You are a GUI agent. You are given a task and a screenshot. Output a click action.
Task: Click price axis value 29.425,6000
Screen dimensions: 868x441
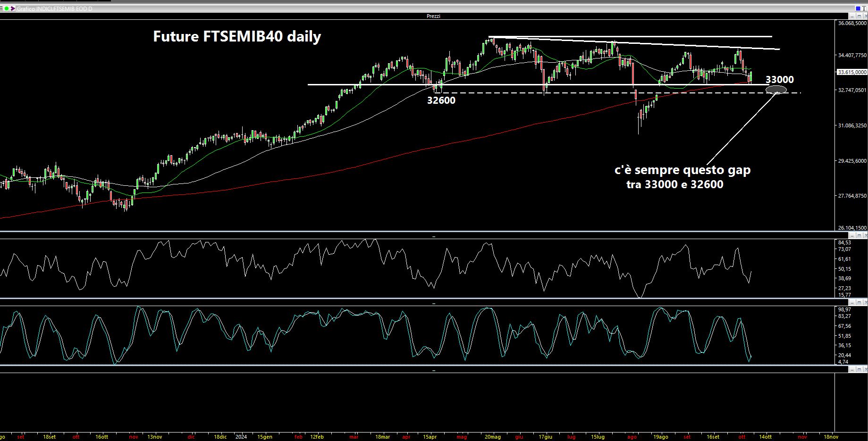[x=852, y=161]
